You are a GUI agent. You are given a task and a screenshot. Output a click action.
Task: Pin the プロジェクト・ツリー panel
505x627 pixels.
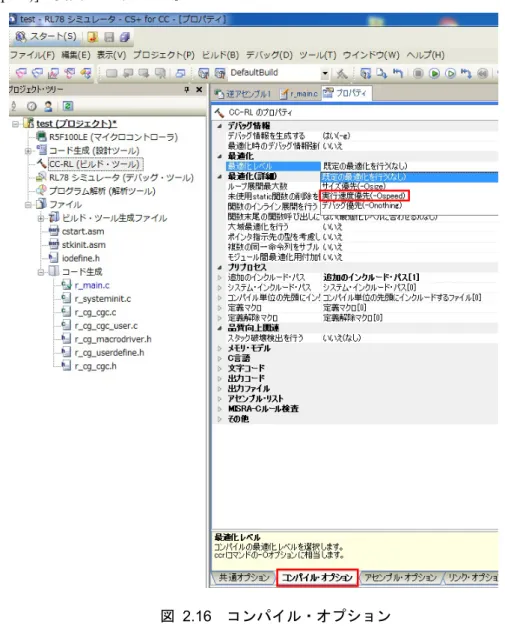[187, 90]
